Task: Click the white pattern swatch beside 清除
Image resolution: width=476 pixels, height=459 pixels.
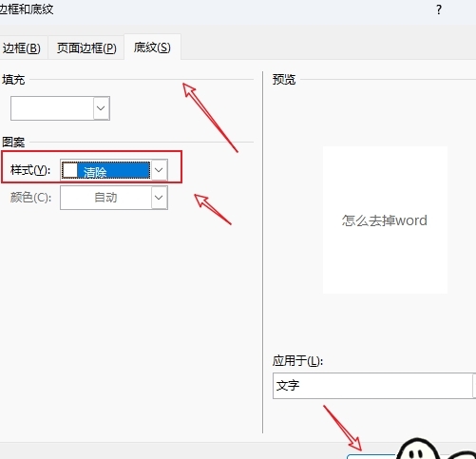Action: (x=70, y=170)
